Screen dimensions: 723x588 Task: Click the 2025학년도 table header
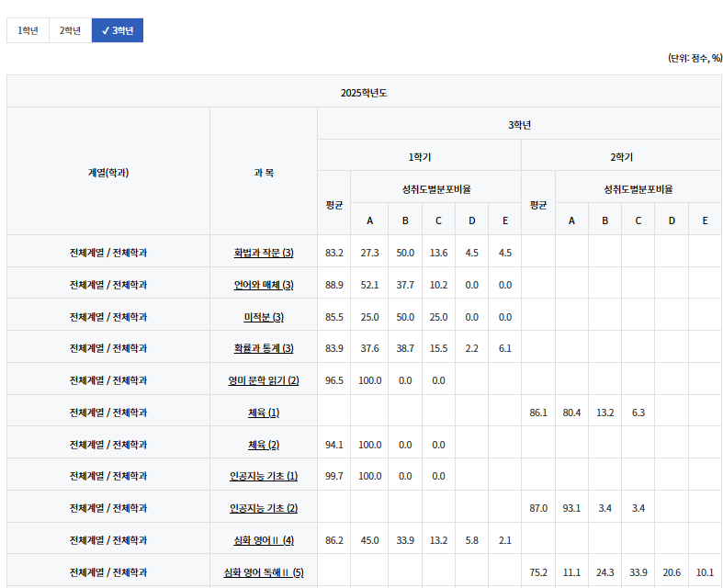tap(365, 93)
